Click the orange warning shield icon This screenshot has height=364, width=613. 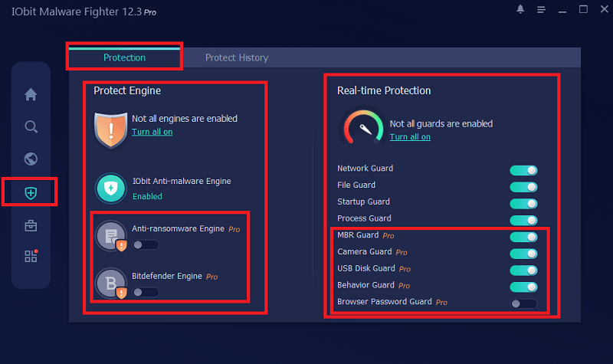111,130
